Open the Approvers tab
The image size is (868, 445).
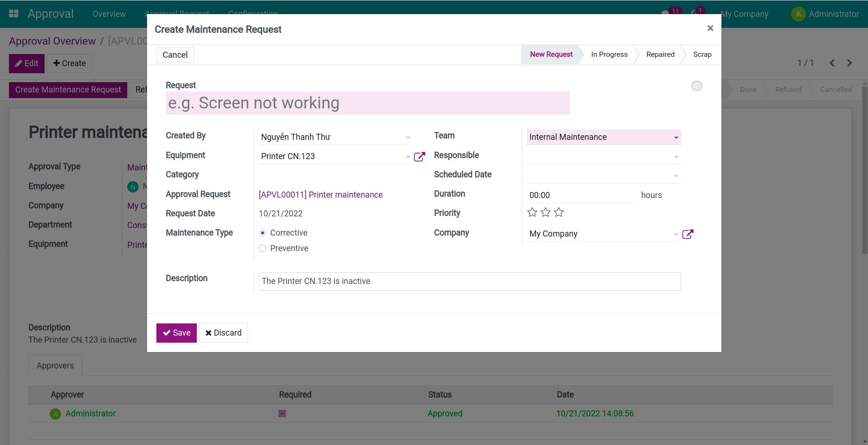coord(54,365)
